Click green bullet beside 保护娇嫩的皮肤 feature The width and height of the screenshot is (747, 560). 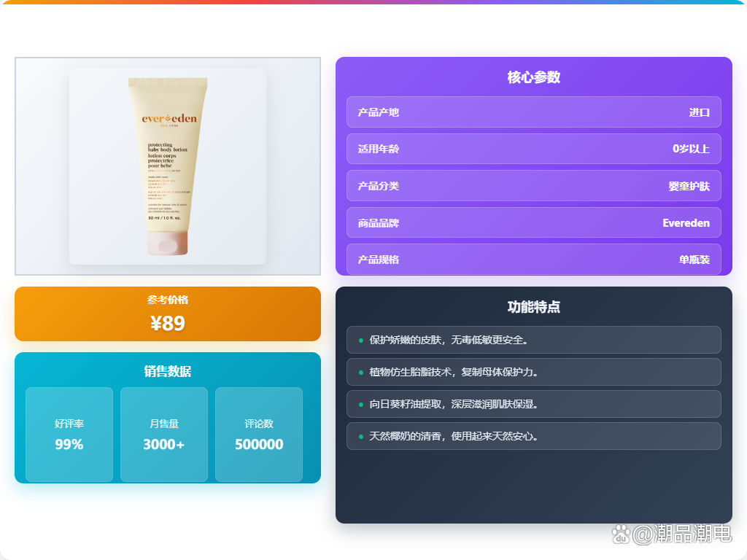(x=360, y=340)
